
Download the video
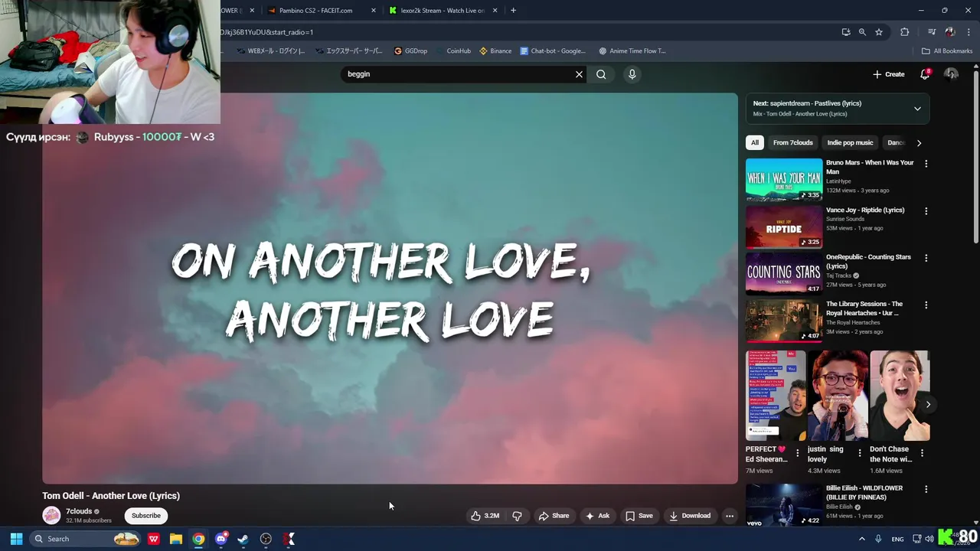(x=690, y=516)
